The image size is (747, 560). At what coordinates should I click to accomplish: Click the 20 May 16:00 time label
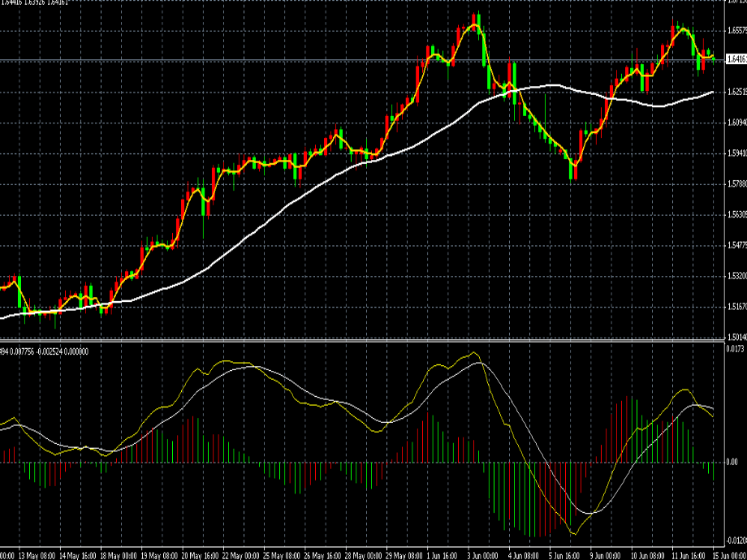[x=200, y=556]
